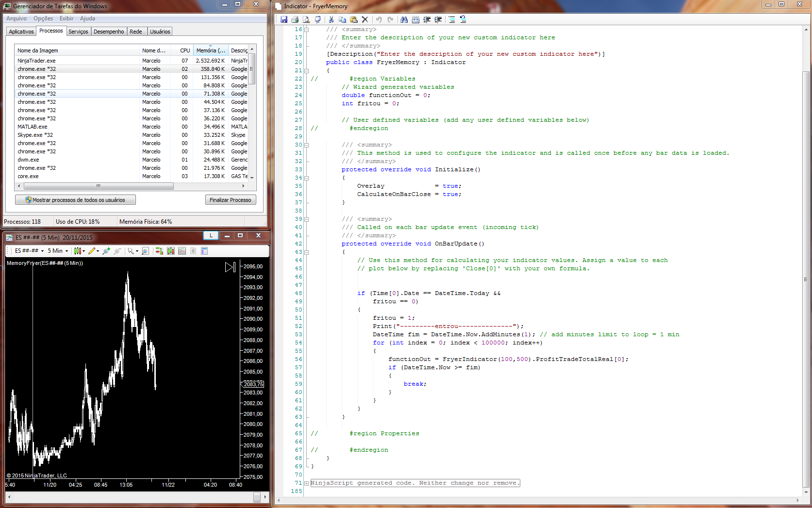812x508 pixels.
Task: Switch to the Desempenho tab
Action: coord(109,32)
